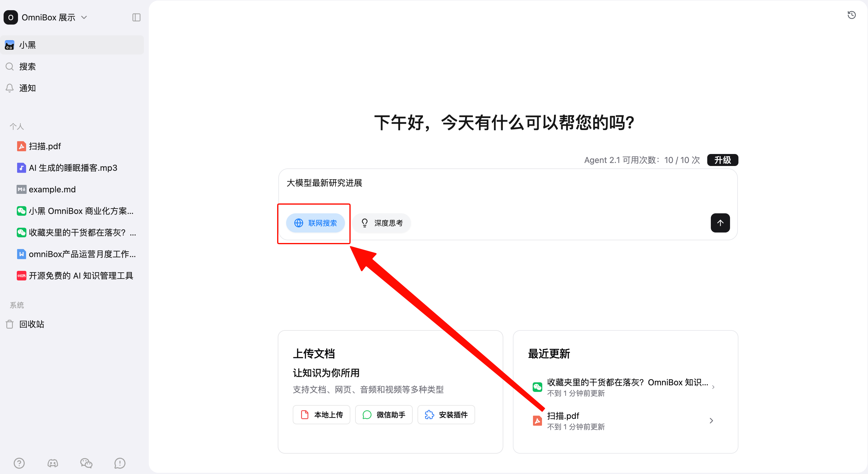The height and width of the screenshot is (474, 868).
Task: Toggle 联网搜索 web search off
Action: coord(316,223)
